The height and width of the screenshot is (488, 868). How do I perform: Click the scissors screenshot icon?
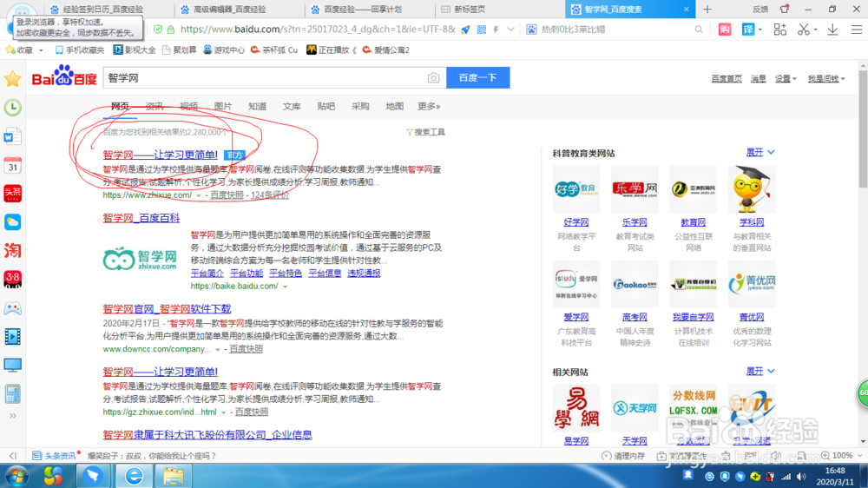point(804,30)
